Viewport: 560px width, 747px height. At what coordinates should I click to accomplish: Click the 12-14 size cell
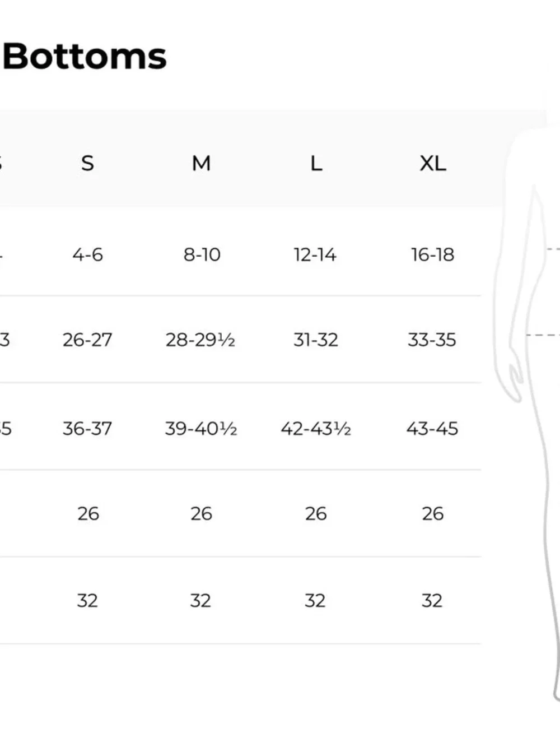315,255
